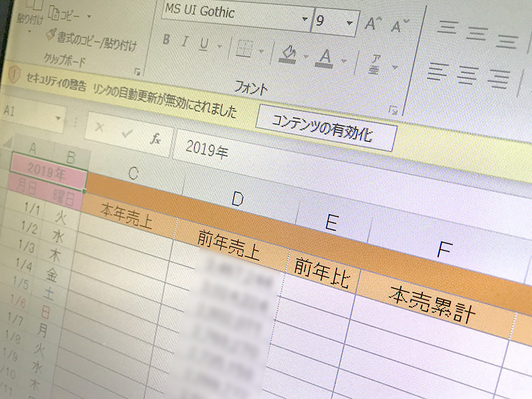Screen dimensions: 532x399
Task: Open the borders tool
Action: (245, 49)
